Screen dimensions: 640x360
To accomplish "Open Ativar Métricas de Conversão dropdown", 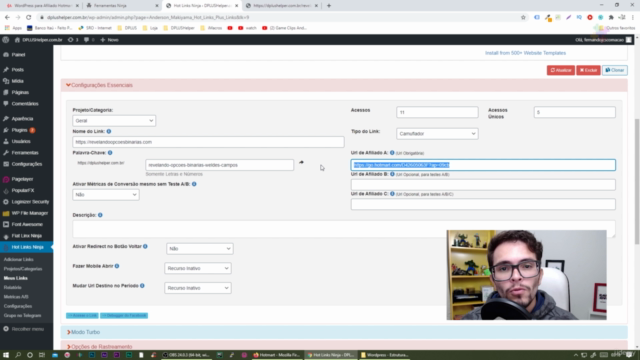I will (106, 195).
